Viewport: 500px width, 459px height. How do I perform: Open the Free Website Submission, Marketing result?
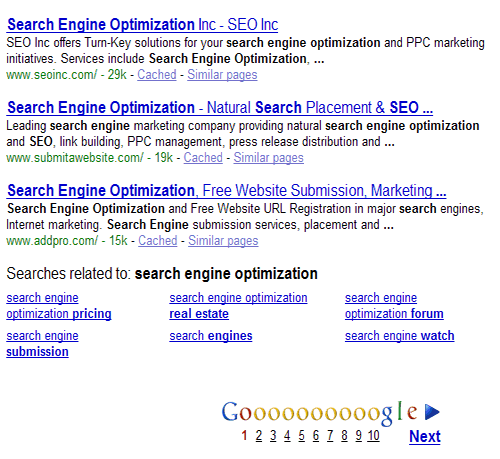pyautogui.click(x=226, y=191)
